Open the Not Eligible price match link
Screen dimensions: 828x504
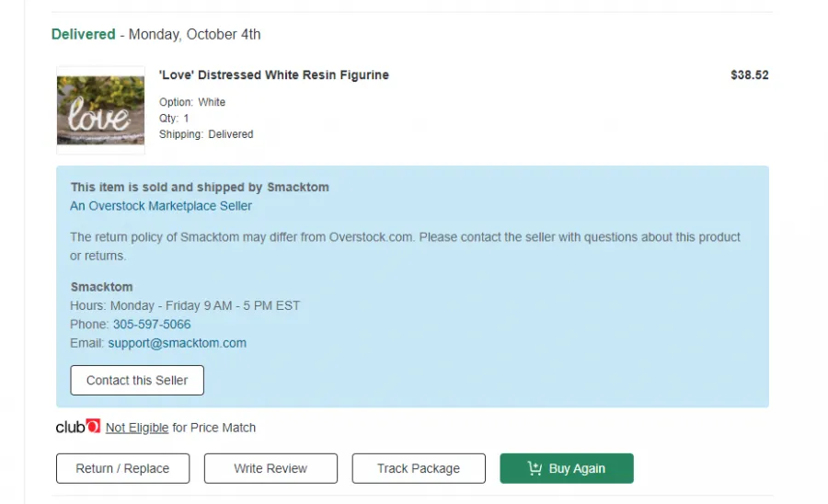(x=137, y=428)
